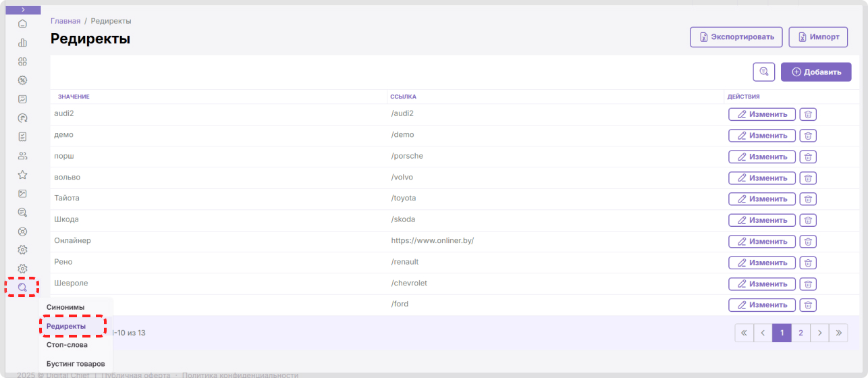
Task: Delete the audi2 redirect with trash icon
Action: click(808, 114)
